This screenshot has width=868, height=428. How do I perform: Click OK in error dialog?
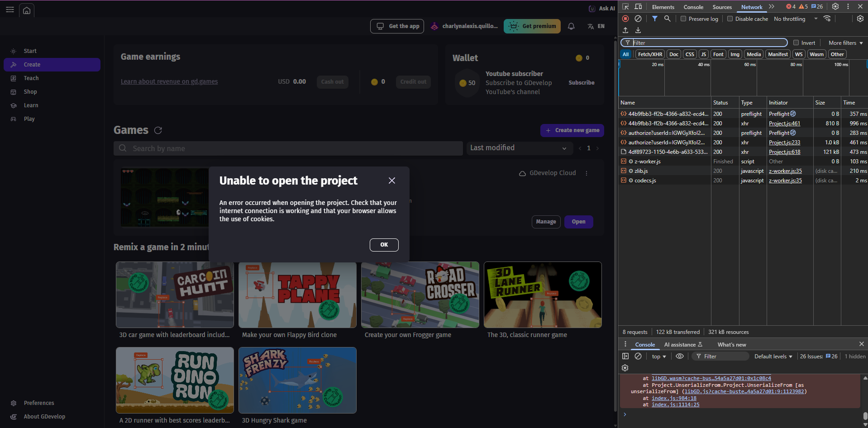point(384,245)
